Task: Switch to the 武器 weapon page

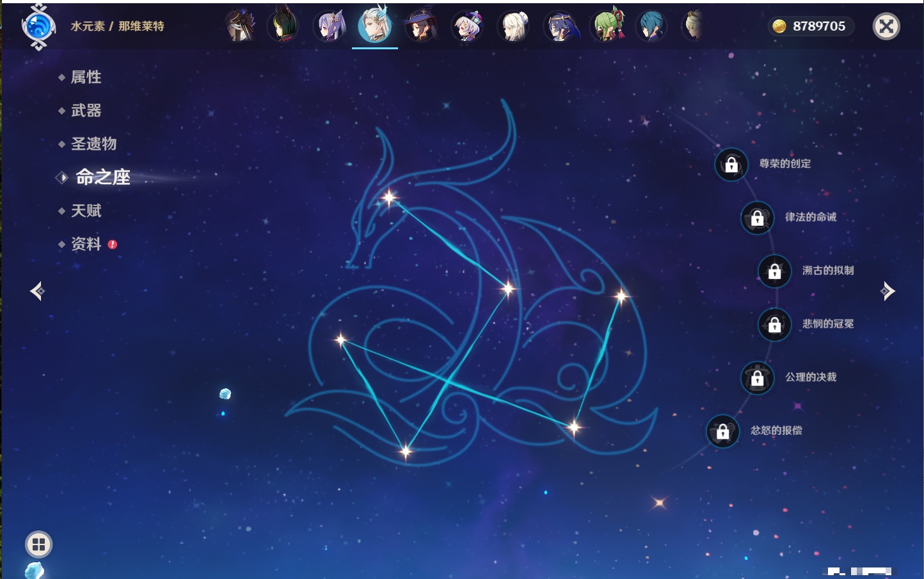Action: point(86,111)
